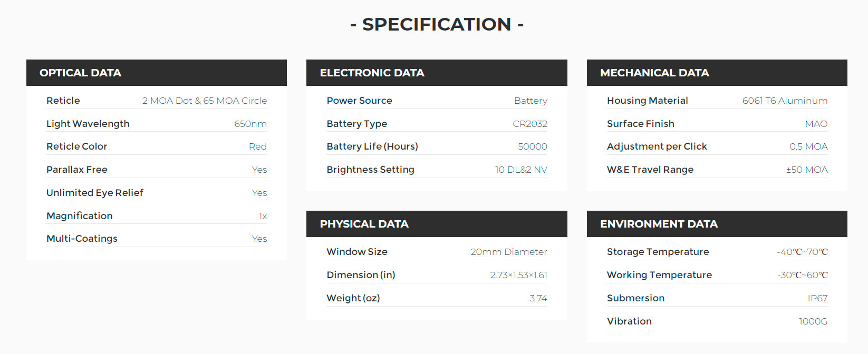The image size is (868, 354).
Task: Click the CR2032 battery type value
Action: tap(530, 124)
